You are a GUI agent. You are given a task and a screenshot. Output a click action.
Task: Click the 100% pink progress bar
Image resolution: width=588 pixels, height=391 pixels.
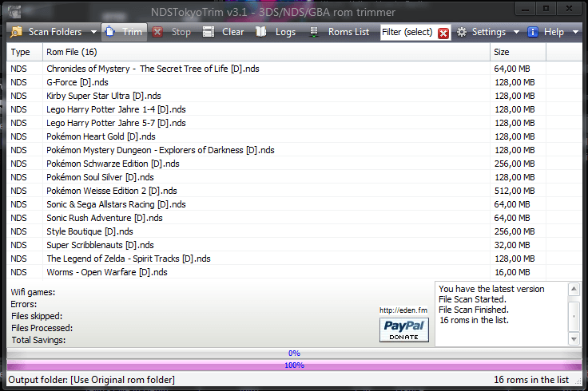click(x=294, y=365)
